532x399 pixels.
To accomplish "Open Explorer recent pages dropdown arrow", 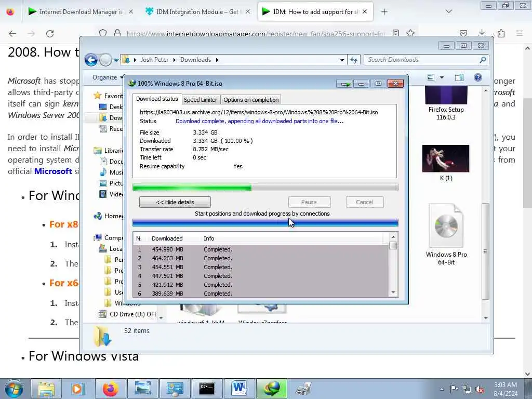I will [x=116, y=60].
